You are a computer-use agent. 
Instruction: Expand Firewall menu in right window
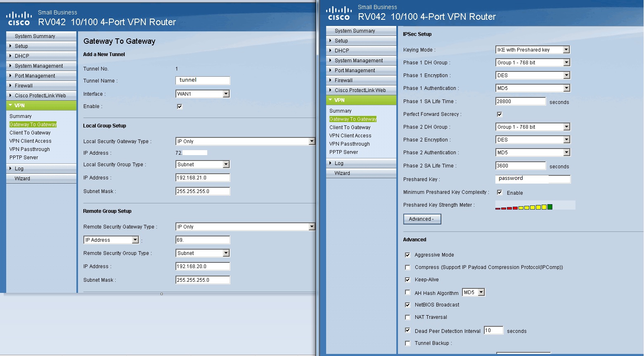(361, 80)
